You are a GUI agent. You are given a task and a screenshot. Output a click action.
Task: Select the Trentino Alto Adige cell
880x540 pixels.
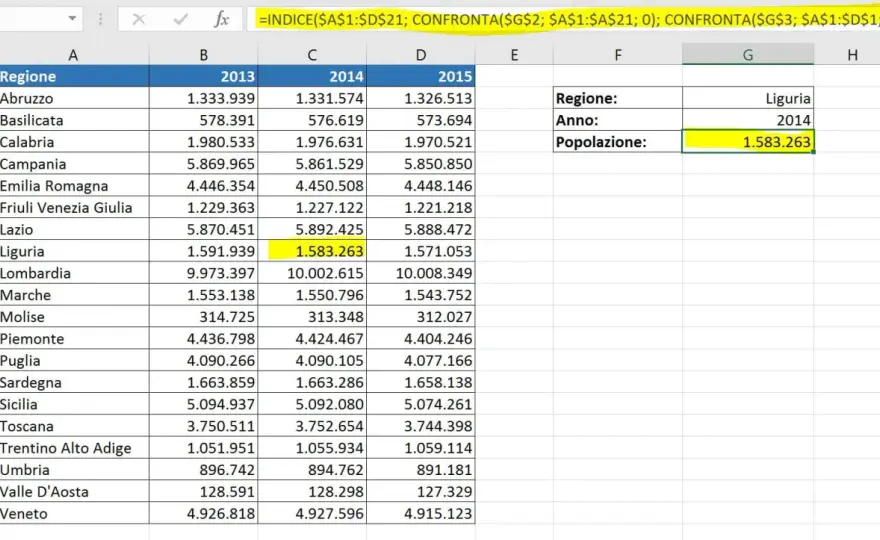(75, 449)
